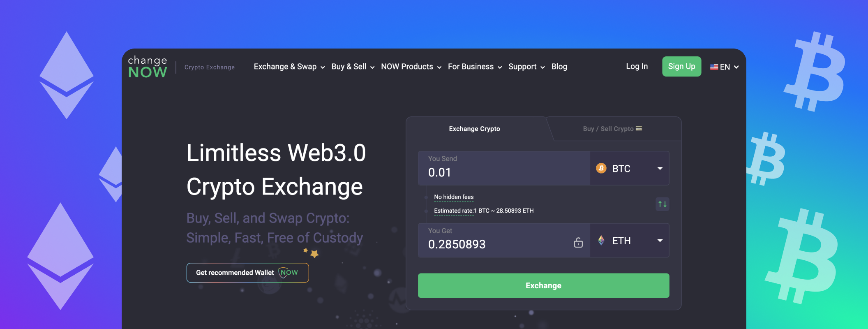Click the You Send amount field
The image size is (868, 329).
tap(504, 168)
